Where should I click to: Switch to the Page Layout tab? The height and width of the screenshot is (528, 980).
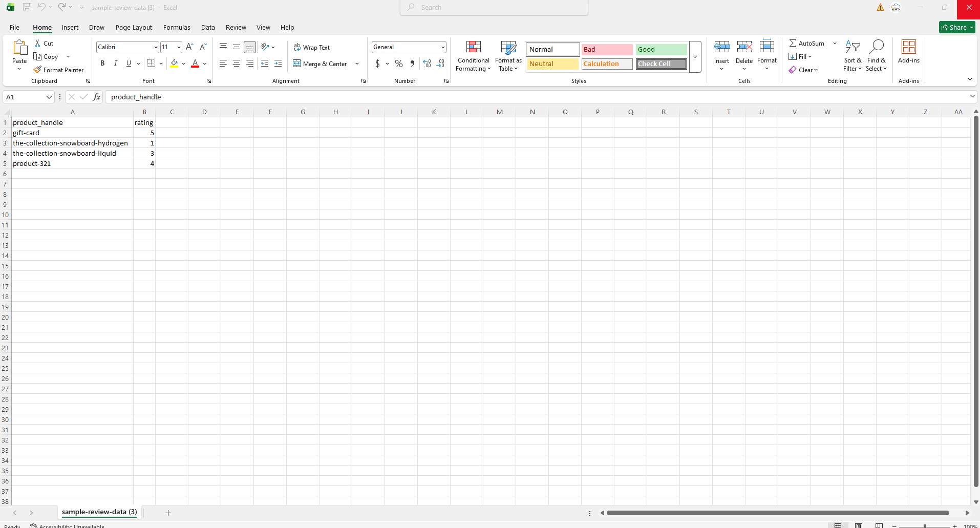click(x=134, y=28)
